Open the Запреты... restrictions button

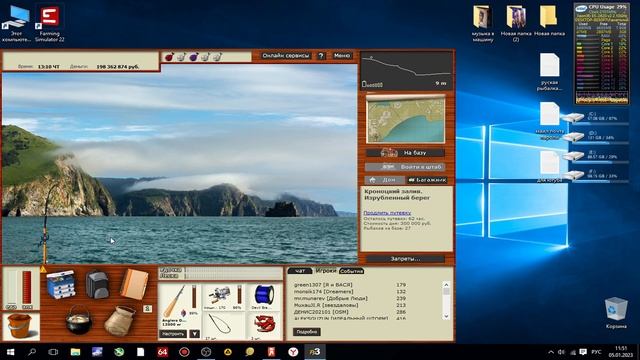405,259
